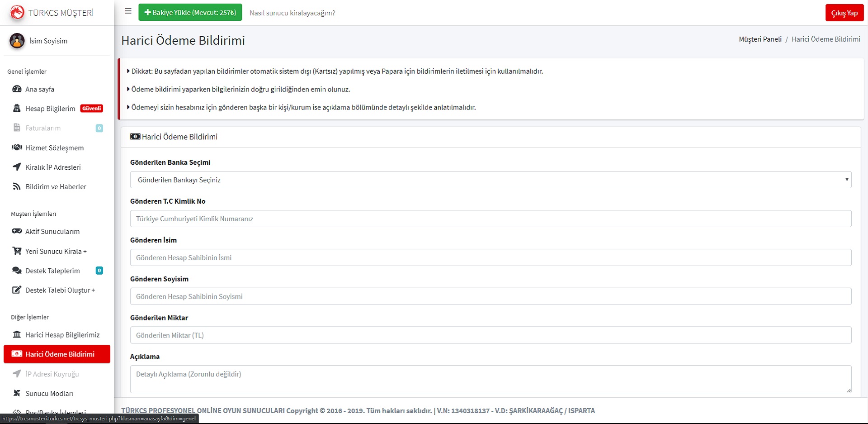The width and height of the screenshot is (868, 424).
Task: Log out with the Çıkış Yap button
Action: click(x=844, y=13)
